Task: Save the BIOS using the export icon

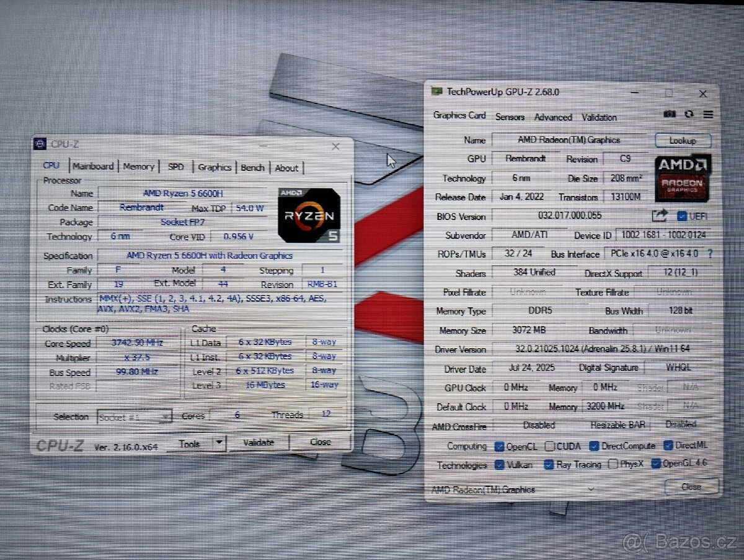Action: coord(659,214)
